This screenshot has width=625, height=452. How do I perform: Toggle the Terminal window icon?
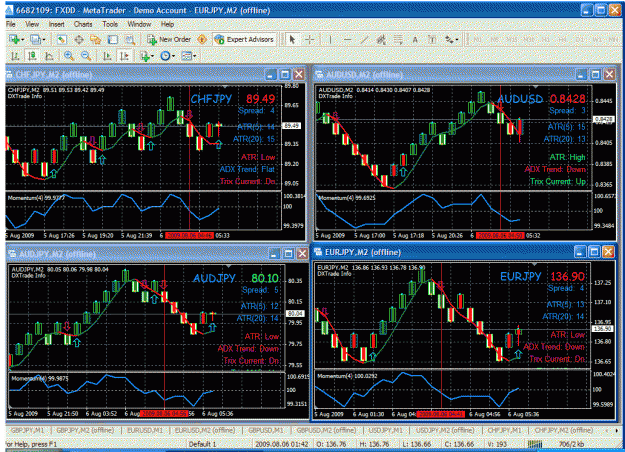pyautogui.click(x=113, y=39)
